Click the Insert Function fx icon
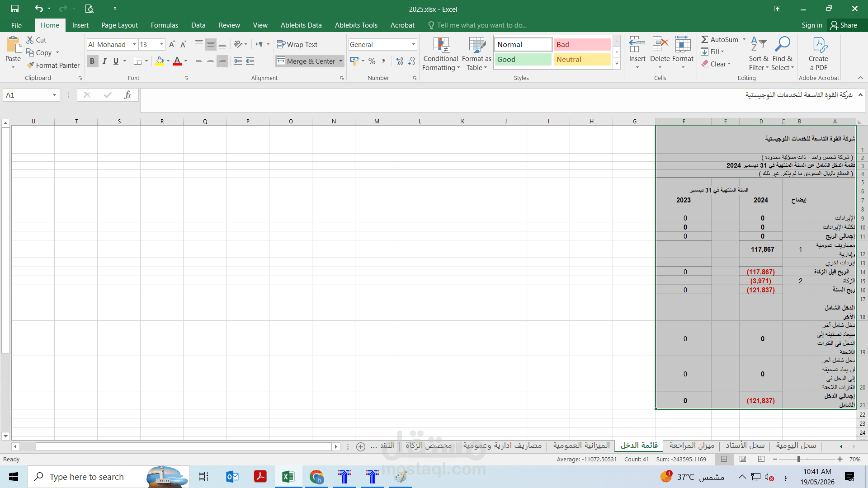This screenshot has height=488, width=868. point(127,95)
